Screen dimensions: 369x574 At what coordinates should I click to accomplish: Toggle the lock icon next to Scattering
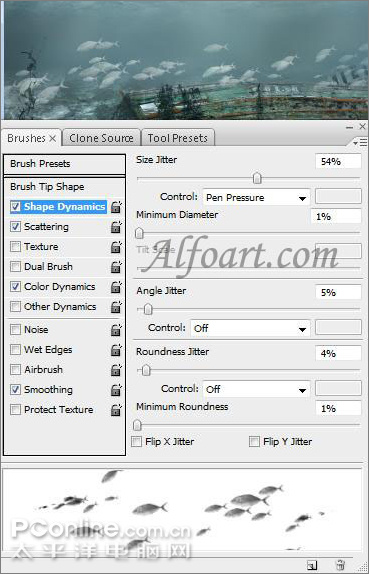(116, 227)
